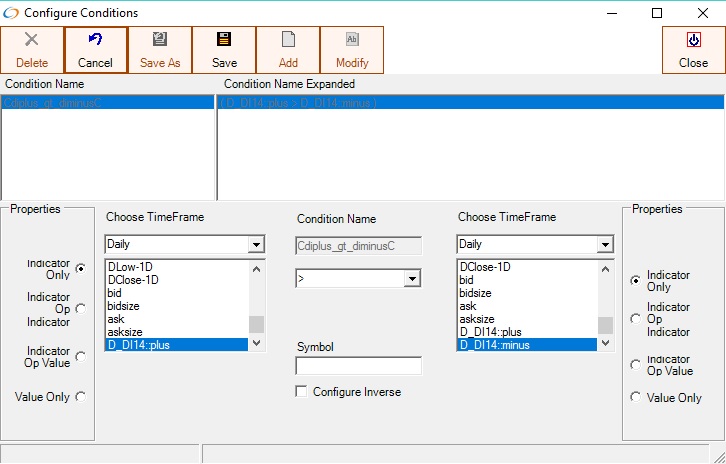Click the Add new document icon
726x464 pixels.
288,40
